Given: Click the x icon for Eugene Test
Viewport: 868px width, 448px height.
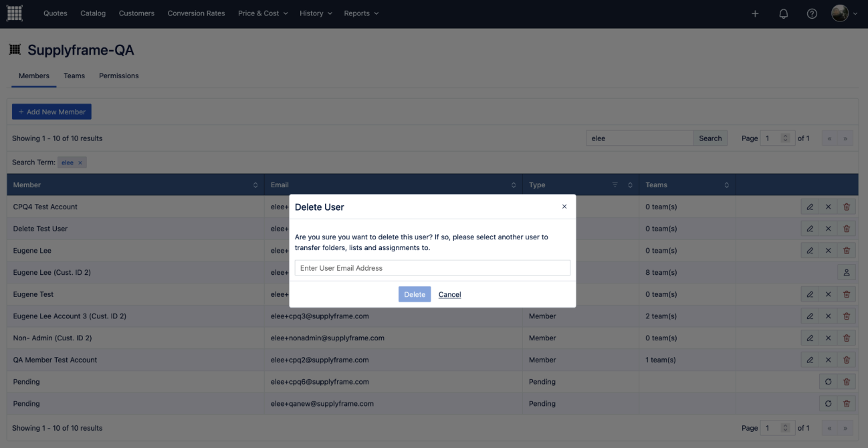Looking at the screenshot, I should click(828, 294).
